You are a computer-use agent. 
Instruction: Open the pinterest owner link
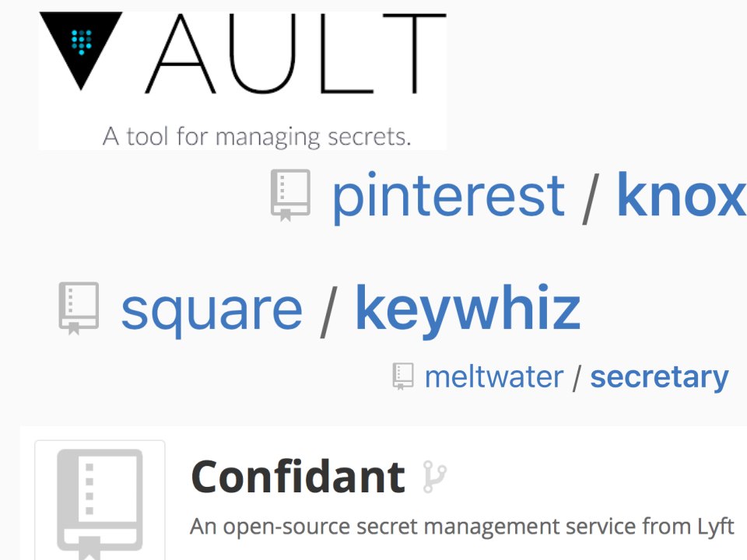(448, 196)
